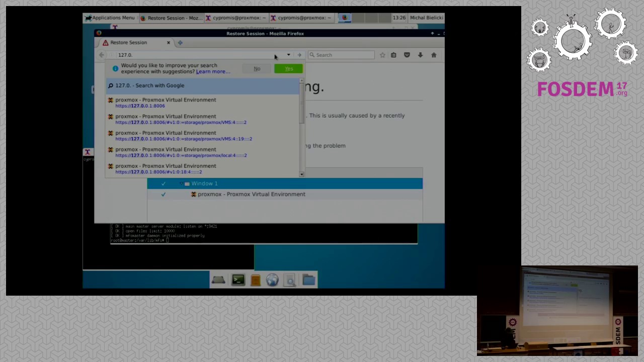
Task: Decline search suggestions with No button
Action: click(257, 69)
